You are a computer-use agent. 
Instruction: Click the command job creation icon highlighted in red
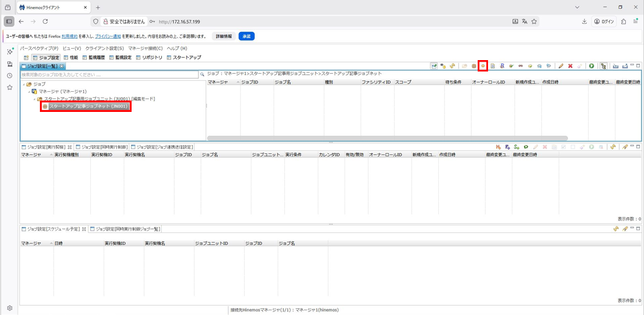(x=483, y=66)
